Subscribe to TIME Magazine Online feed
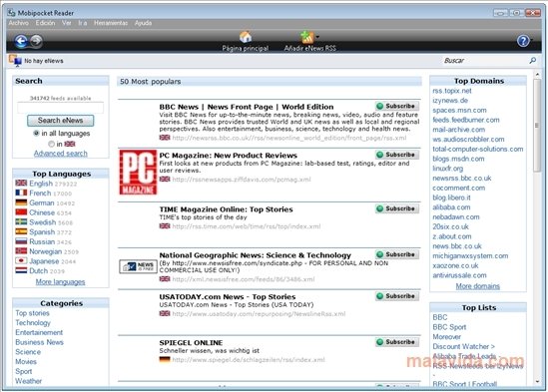The width and height of the screenshot is (548, 392). click(397, 208)
